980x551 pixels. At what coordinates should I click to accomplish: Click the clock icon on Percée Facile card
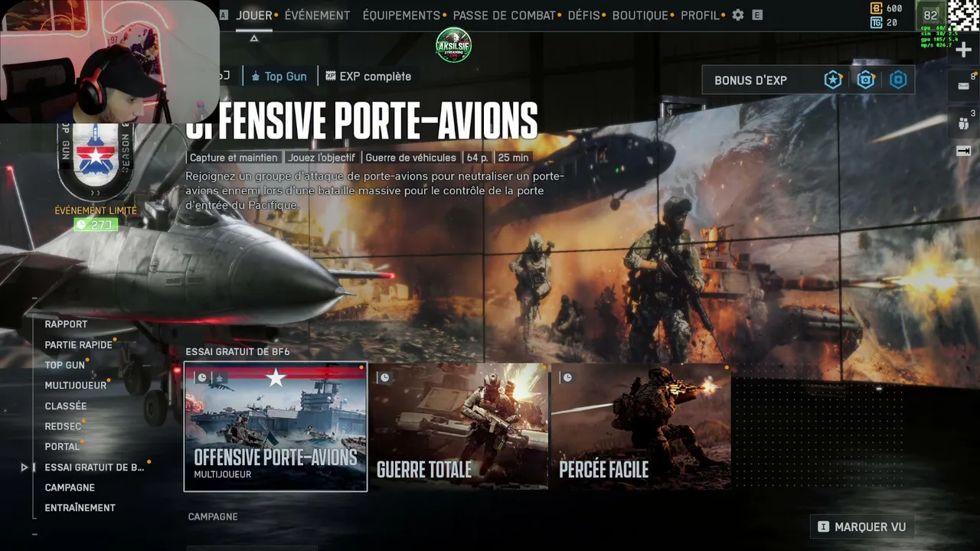coord(568,377)
